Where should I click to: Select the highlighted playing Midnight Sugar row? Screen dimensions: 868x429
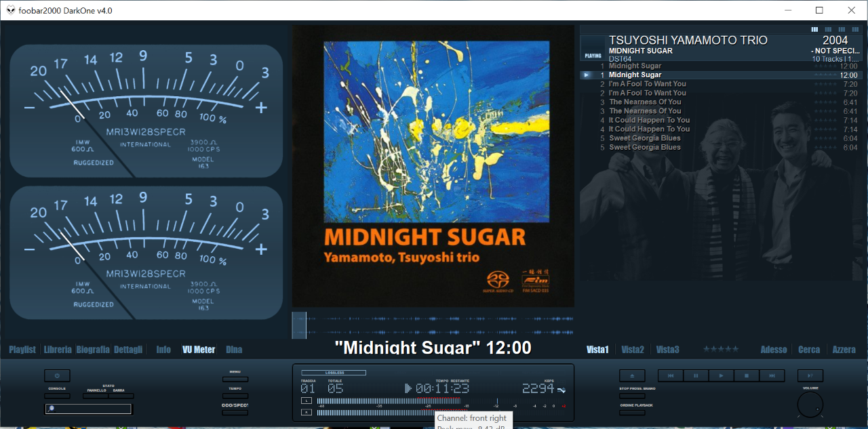[x=720, y=75]
